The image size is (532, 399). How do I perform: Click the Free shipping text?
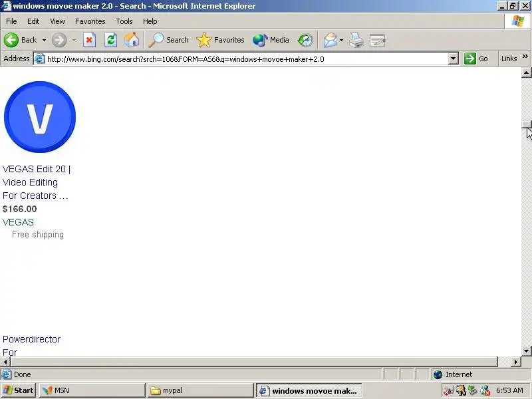[38, 235]
